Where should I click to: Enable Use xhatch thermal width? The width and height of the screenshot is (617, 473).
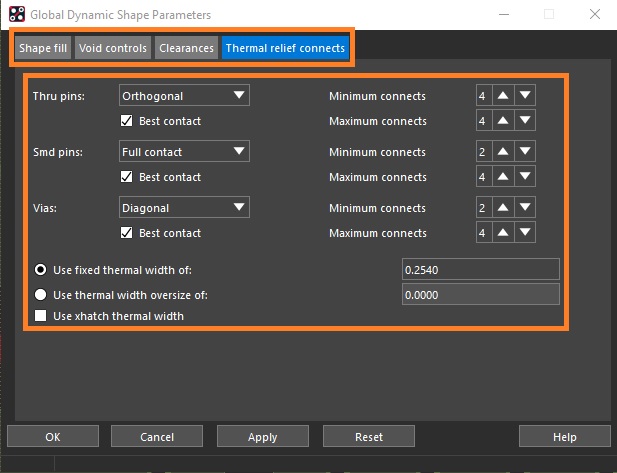pyautogui.click(x=41, y=316)
